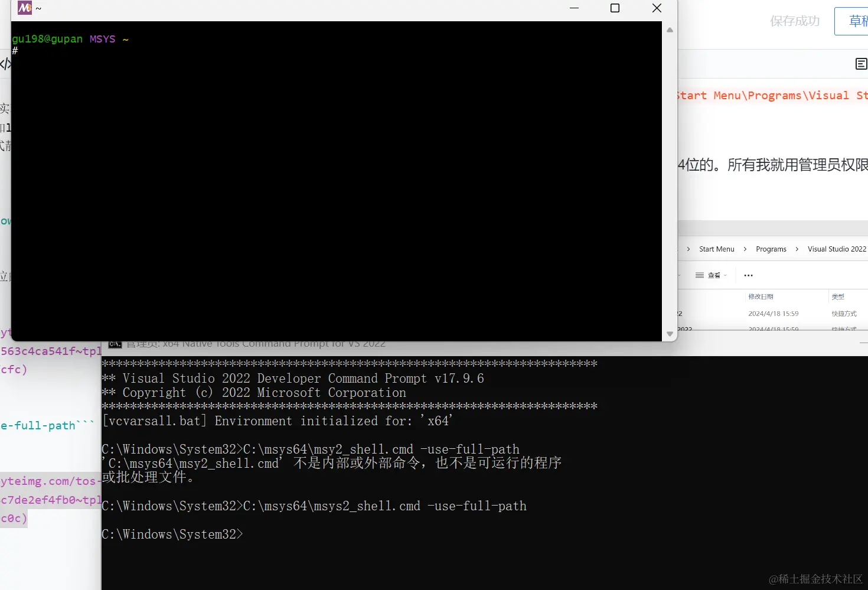This screenshot has height=590, width=868.
Task: Click the vcvarsall.bat Environment initialized line
Action: pyautogui.click(x=278, y=421)
